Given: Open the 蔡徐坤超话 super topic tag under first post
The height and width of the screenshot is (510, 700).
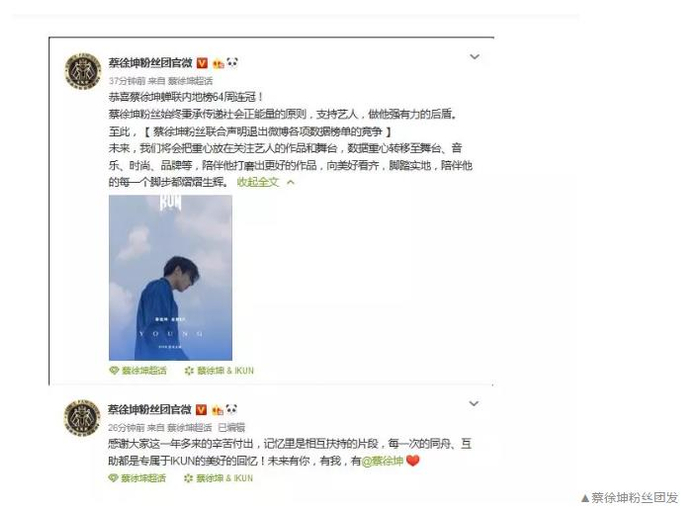Looking at the screenshot, I should 138,371.
